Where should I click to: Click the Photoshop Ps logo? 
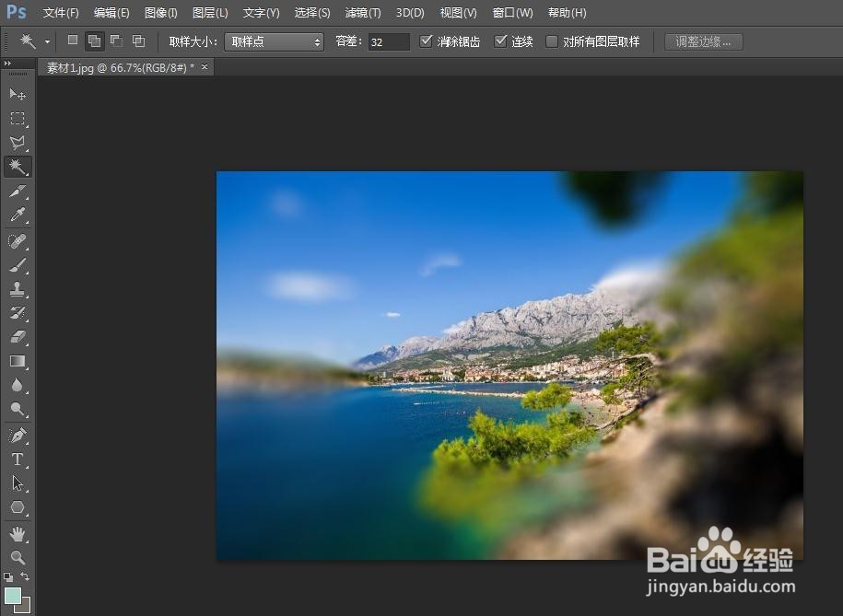(x=17, y=12)
